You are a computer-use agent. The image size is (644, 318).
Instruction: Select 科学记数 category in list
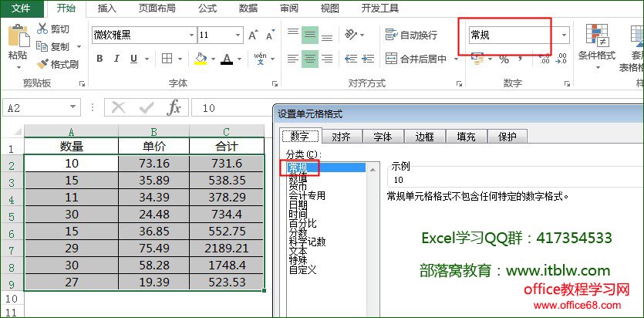pos(307,242)
